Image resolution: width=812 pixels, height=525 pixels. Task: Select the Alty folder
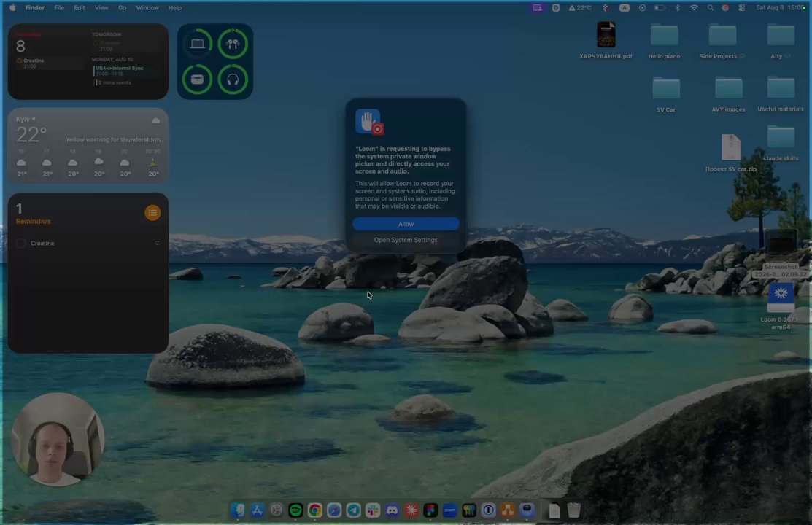tap(781, 42)
